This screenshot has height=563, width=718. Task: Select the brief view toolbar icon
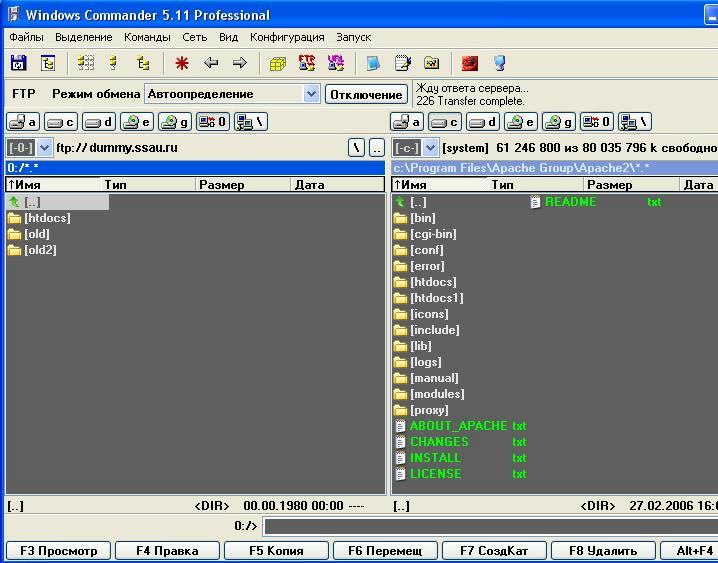tap(85, 63)
